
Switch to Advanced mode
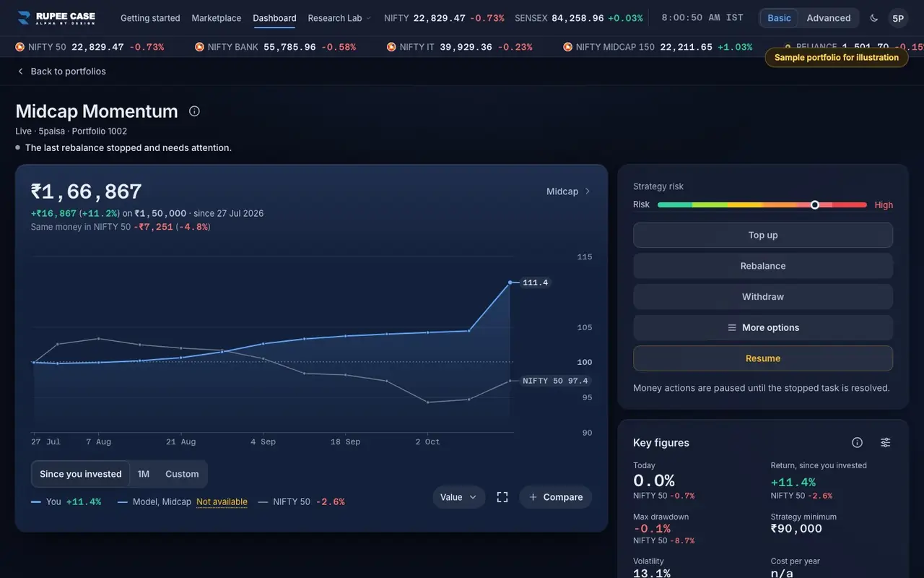[828, 18]
